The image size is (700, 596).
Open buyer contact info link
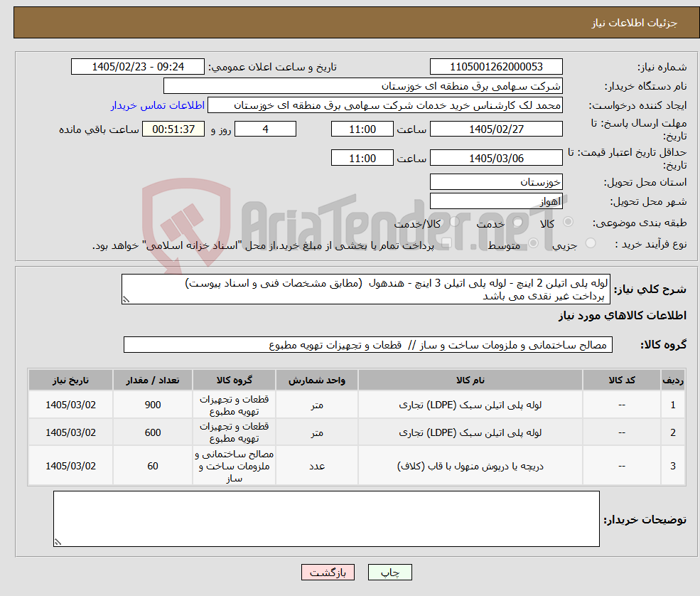(x=158, y=105)
